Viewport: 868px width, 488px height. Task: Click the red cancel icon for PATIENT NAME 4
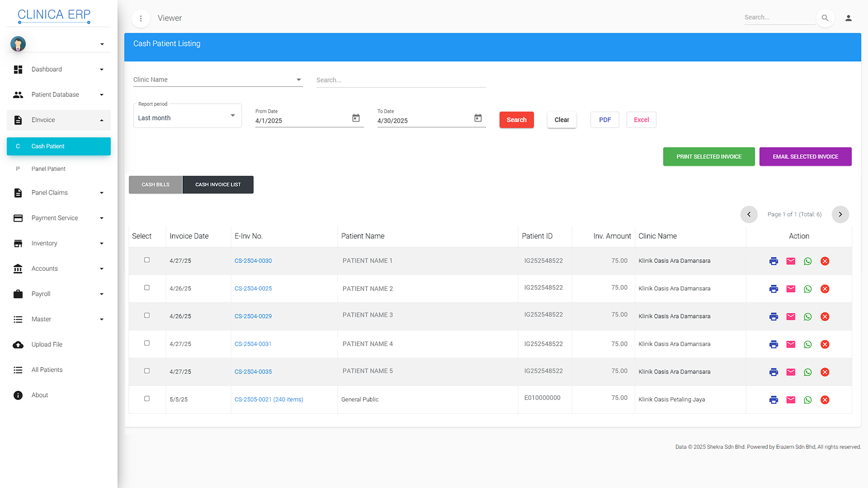pos(825,344)
